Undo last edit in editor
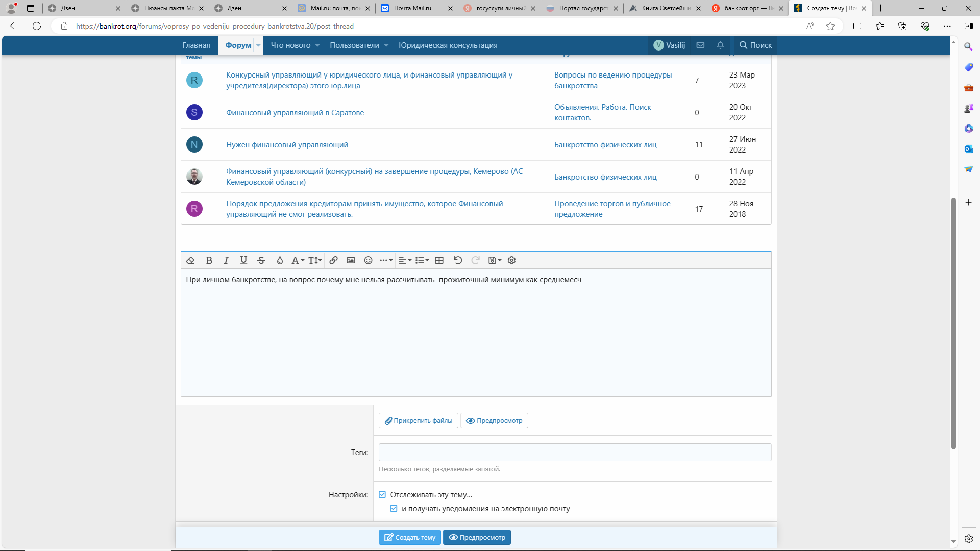980x551 pixels. 458,260
